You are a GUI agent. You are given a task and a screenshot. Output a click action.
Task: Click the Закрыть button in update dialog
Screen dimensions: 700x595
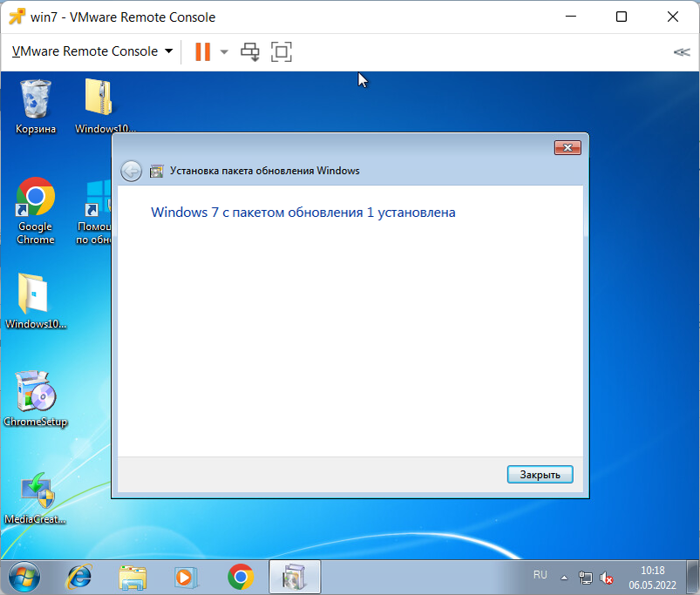[x=540, y=475]
